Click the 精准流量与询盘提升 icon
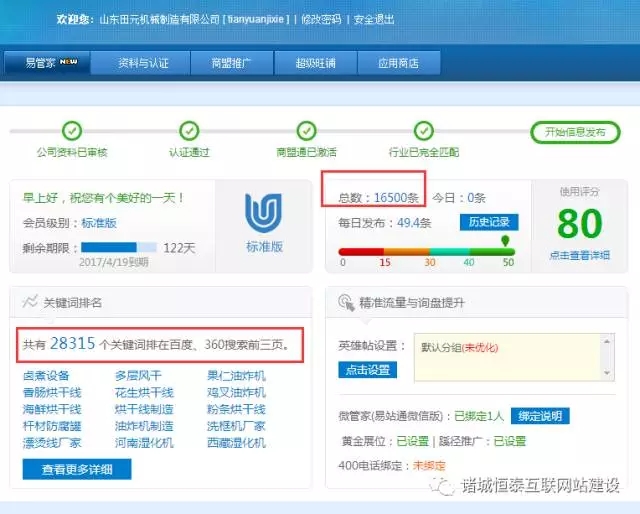 [x=346, y=302]
